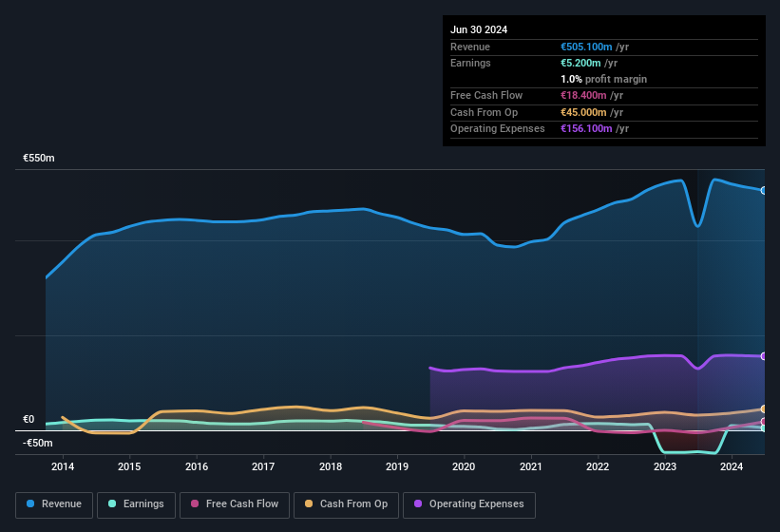Click the 2014 x-axis label
Viewport: 780px width, 532px height.
point(63,466)
